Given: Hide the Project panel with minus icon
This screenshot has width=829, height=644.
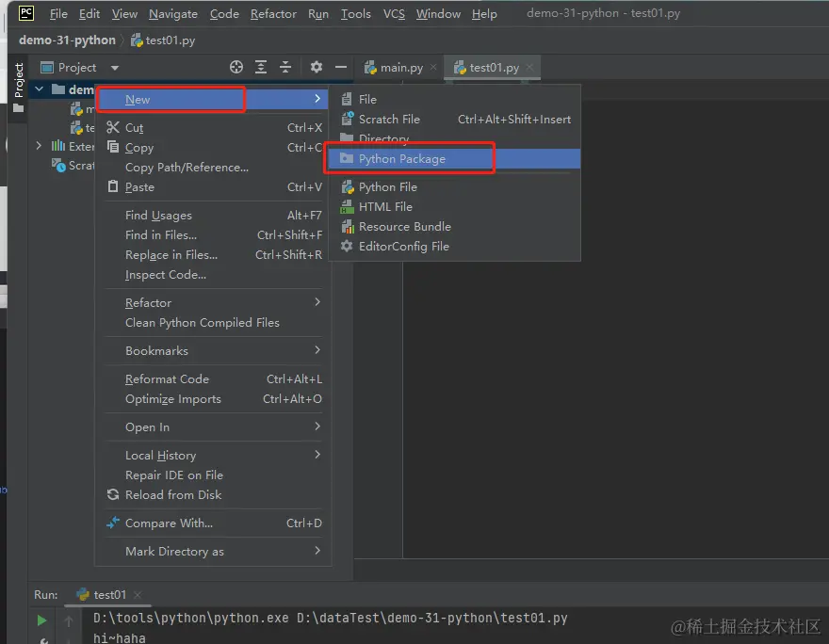Looking at the screenshot, I should point(341,67).
